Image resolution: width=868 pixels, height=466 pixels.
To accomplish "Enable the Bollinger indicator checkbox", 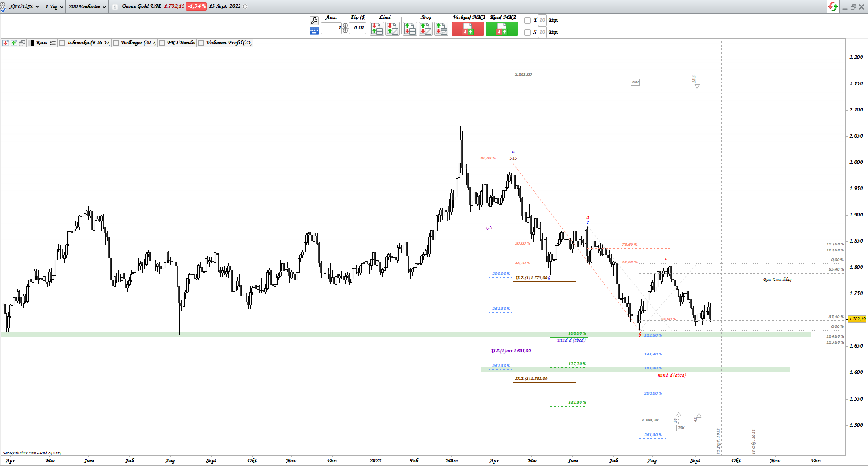I will [116, 43].
